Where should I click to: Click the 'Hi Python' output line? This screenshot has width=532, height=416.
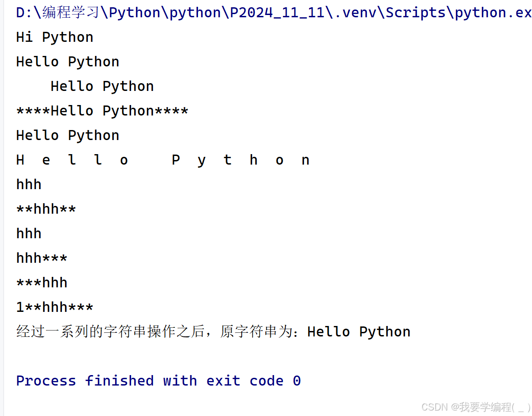point(55,37)
